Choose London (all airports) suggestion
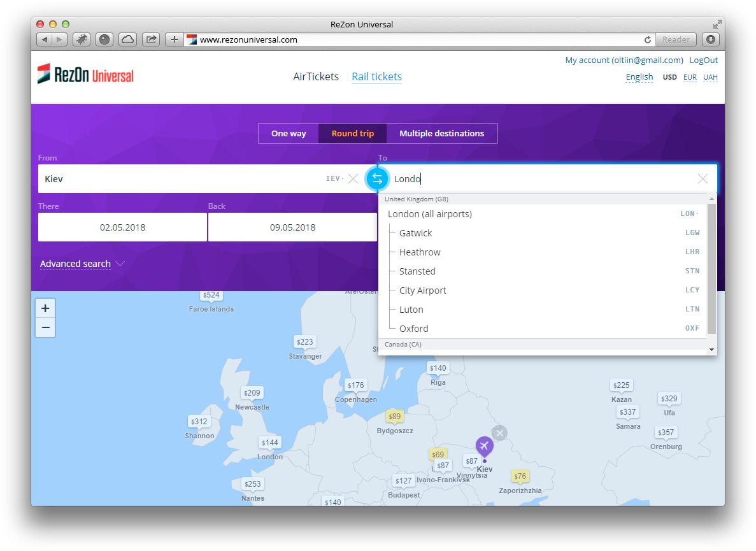 tap(543, 214)
